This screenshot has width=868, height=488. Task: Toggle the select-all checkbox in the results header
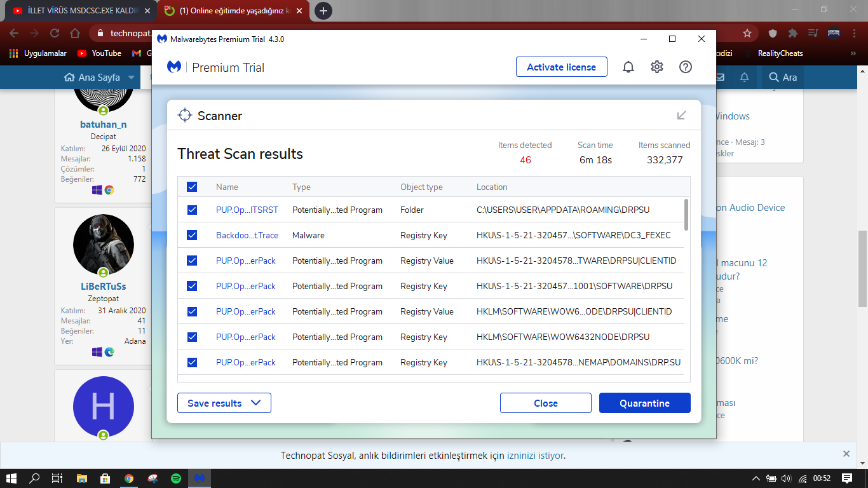tap(192, 187)
